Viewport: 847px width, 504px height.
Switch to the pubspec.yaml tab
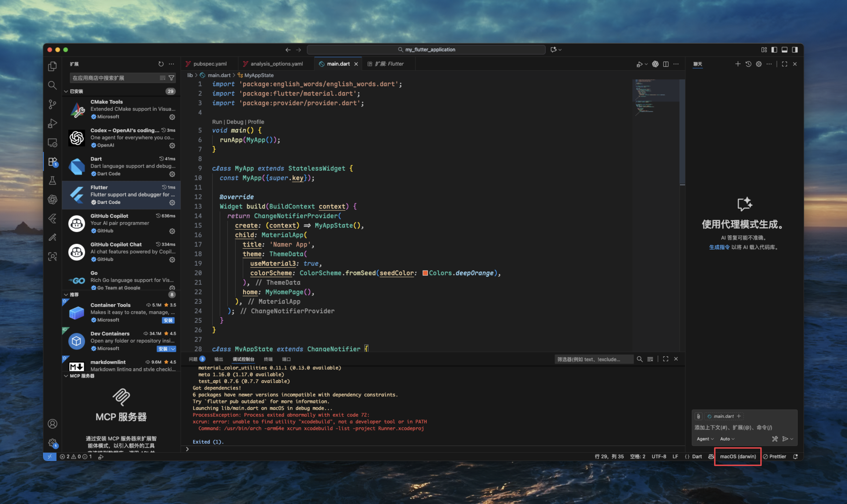click(x=209, y=64)
